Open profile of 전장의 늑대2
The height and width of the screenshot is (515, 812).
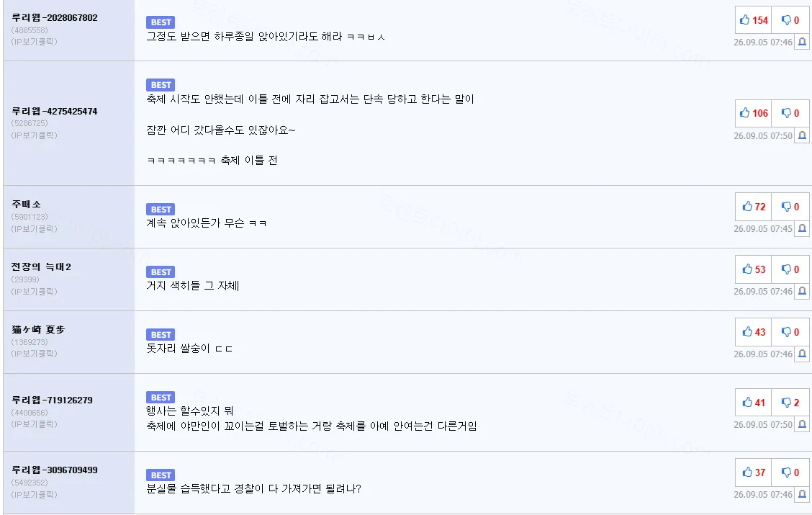pyautogui.click(x=41, y=267)
